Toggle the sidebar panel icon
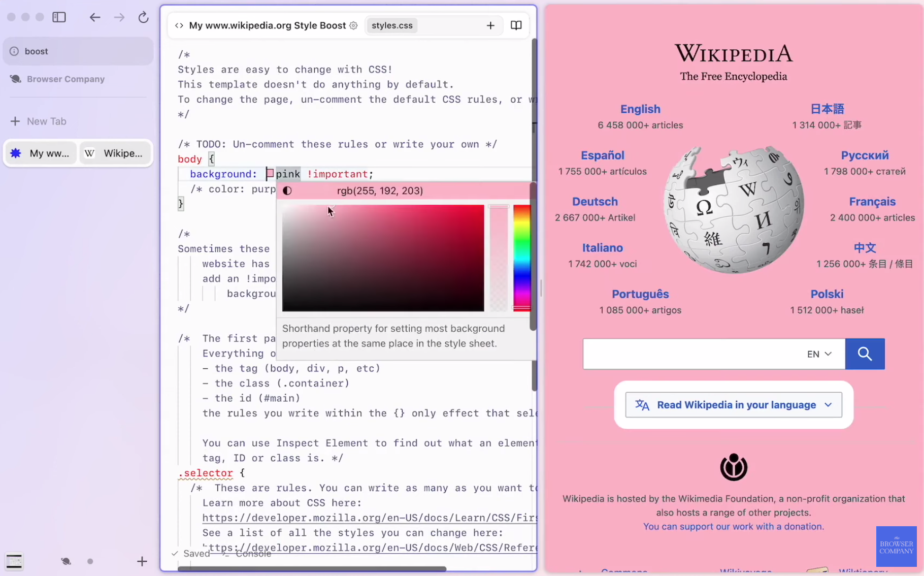The image size is (924, 576). point(59,17)
